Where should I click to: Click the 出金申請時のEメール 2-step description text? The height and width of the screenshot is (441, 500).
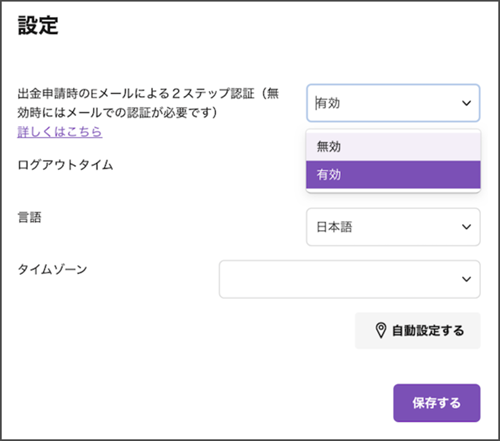(148, 103)
